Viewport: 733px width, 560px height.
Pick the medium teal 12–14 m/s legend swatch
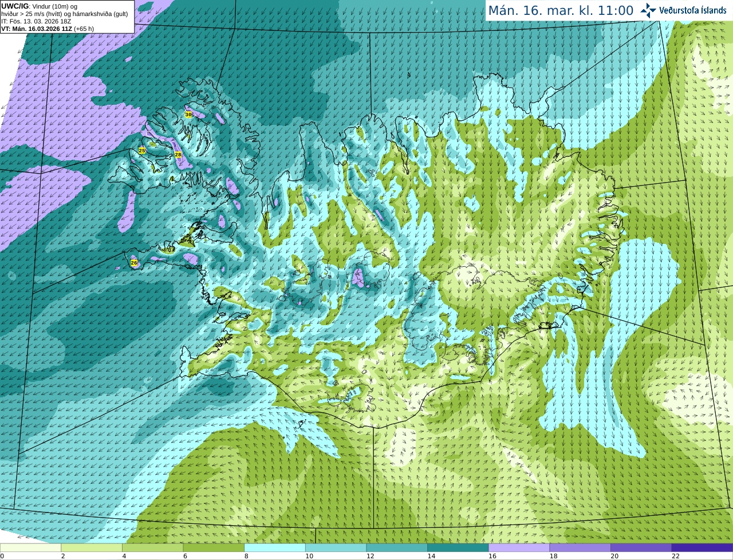click(397, 547)
